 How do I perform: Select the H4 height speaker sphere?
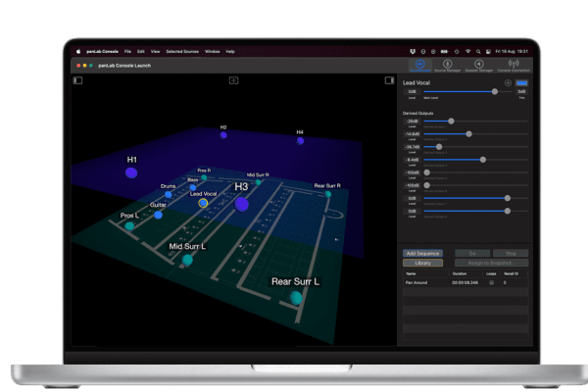pyautogui.click(x=301, y=141)
